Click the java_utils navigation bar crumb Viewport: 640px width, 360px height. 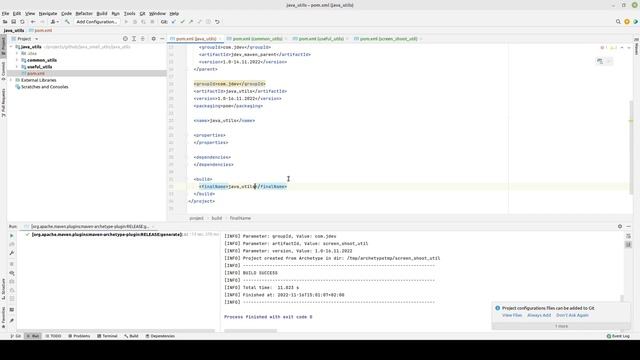14,31
